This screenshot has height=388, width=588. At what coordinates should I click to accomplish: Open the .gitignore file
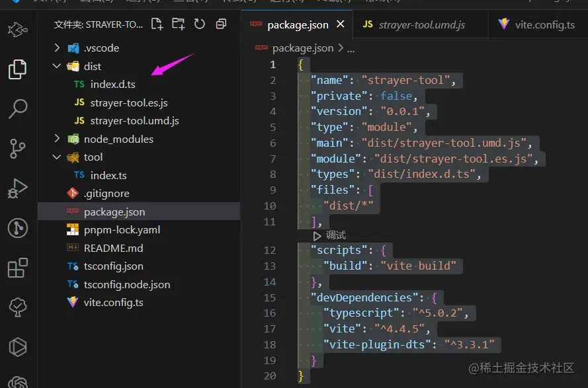pos(139,194)
